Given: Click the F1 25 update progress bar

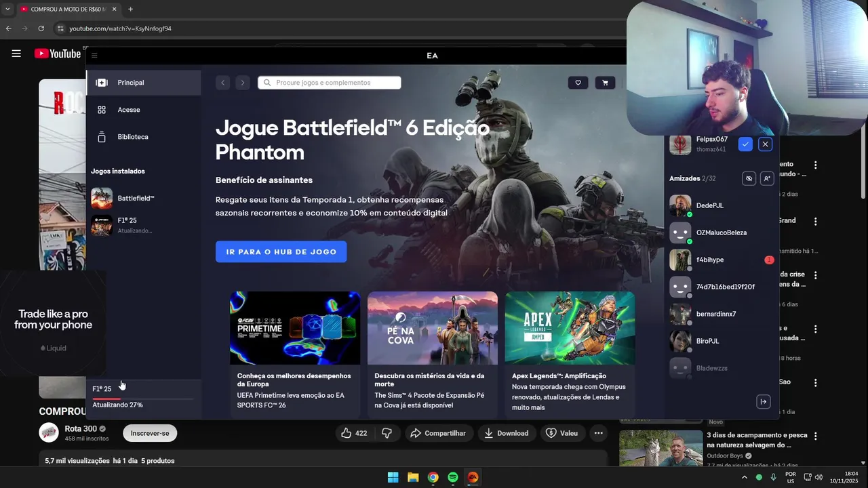Looking at the screenshot, I should (143, 399).
